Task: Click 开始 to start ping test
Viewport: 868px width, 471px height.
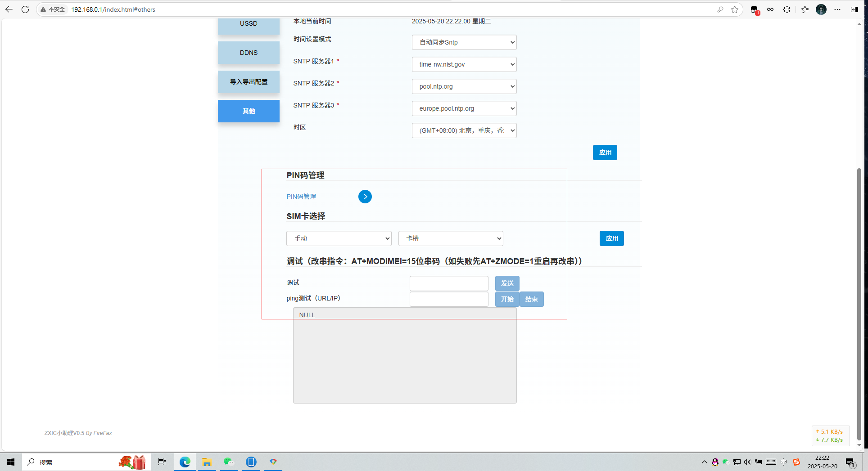Action: click(507, 299)
